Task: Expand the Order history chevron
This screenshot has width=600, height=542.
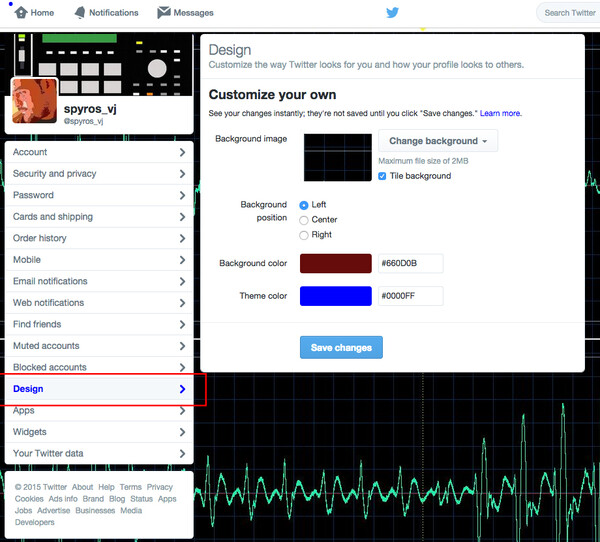Action: pyautogui.click(x=182, y=238)
